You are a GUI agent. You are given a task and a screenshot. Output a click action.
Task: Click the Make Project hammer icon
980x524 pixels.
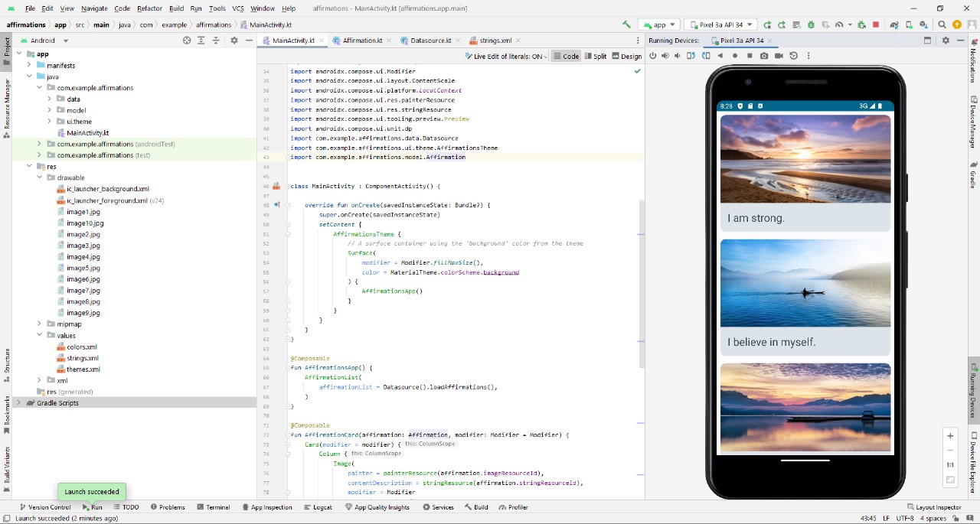point(626,24)
